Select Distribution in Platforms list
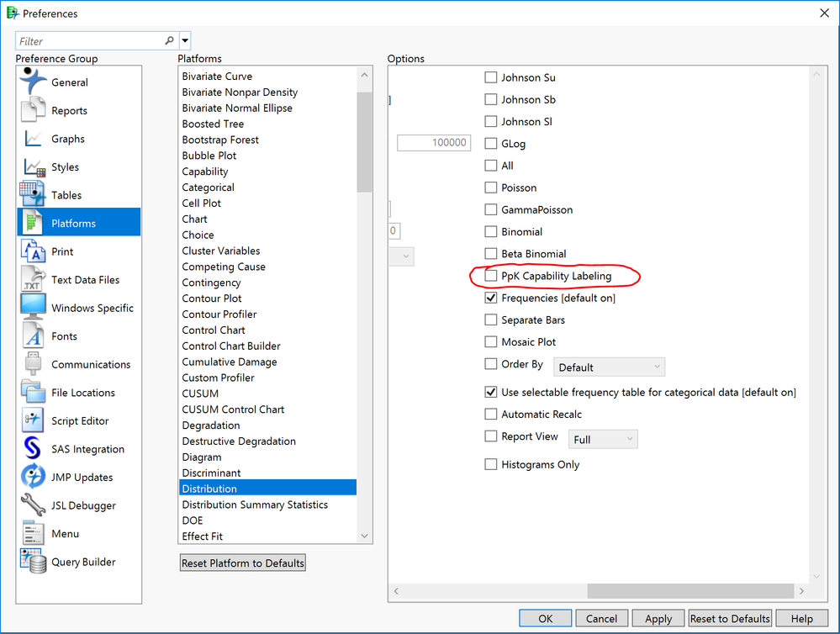The height and width of the screenshot is (634, 840). (x=267, y=489)
